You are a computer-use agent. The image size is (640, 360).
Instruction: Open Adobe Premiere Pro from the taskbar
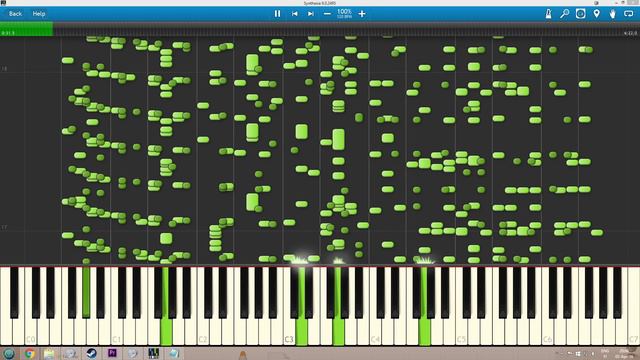click(x=112, y=353)
